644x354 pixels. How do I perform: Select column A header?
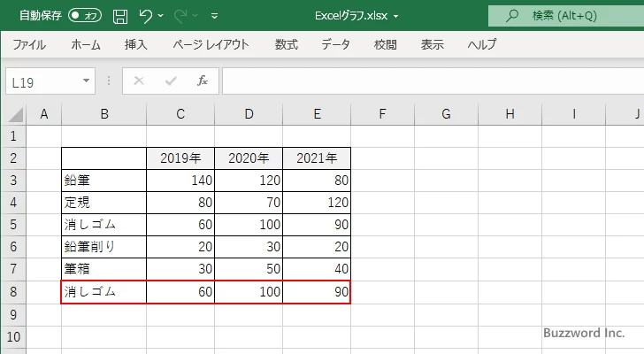click(x=44, y=114)
